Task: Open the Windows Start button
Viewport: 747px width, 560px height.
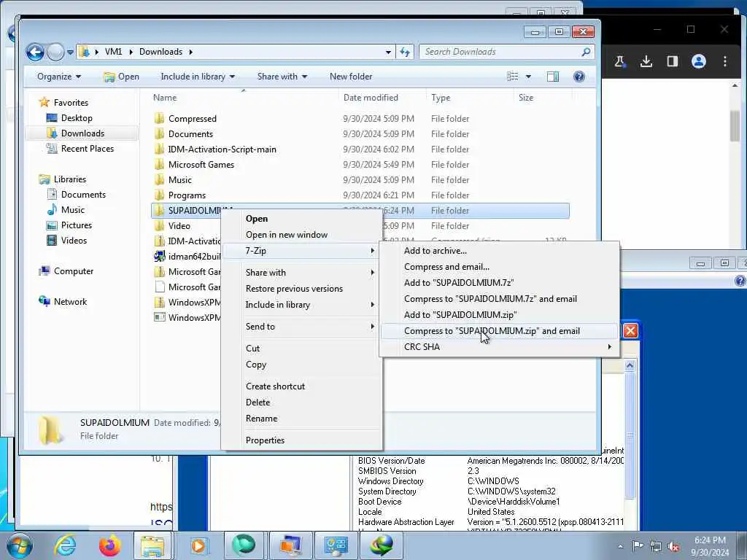Action: (20, 545)
